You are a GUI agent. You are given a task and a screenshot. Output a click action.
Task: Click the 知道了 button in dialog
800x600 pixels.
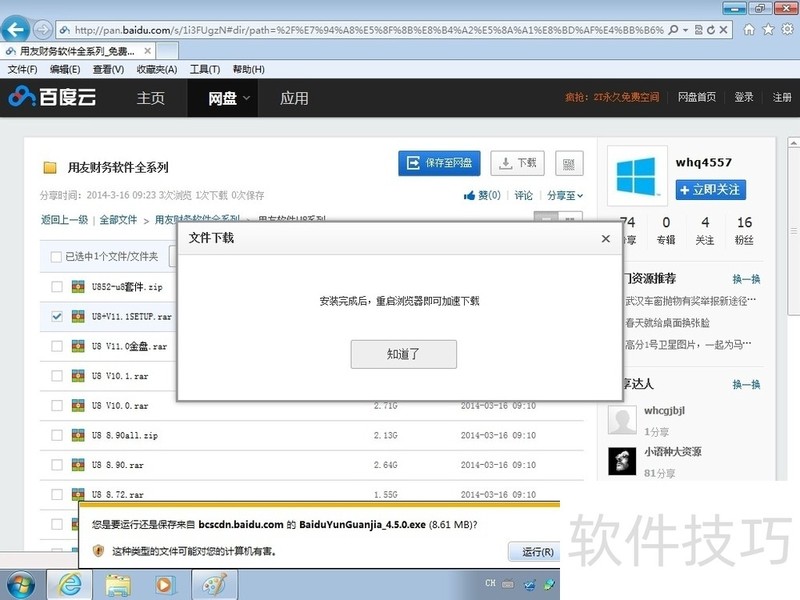pyautogui.click(x=403, y=354)
